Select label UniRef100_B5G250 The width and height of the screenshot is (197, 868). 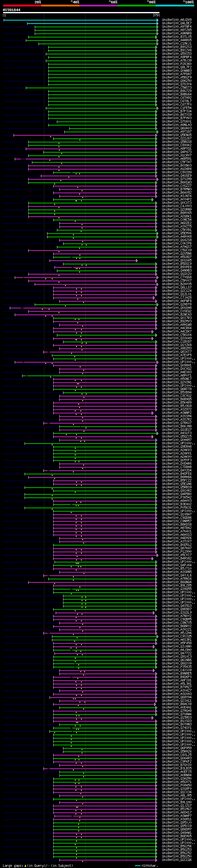coord(177,856)
